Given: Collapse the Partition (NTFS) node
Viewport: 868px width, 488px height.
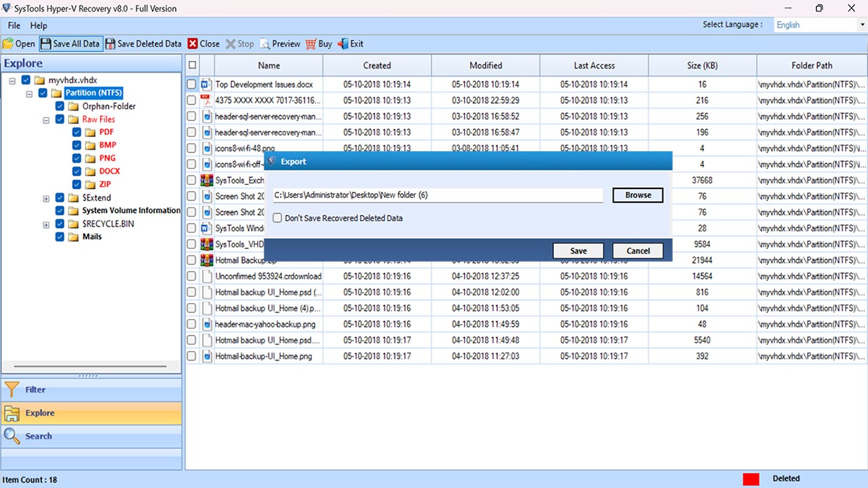Looking at the screenshot, I should coord(29,94).
